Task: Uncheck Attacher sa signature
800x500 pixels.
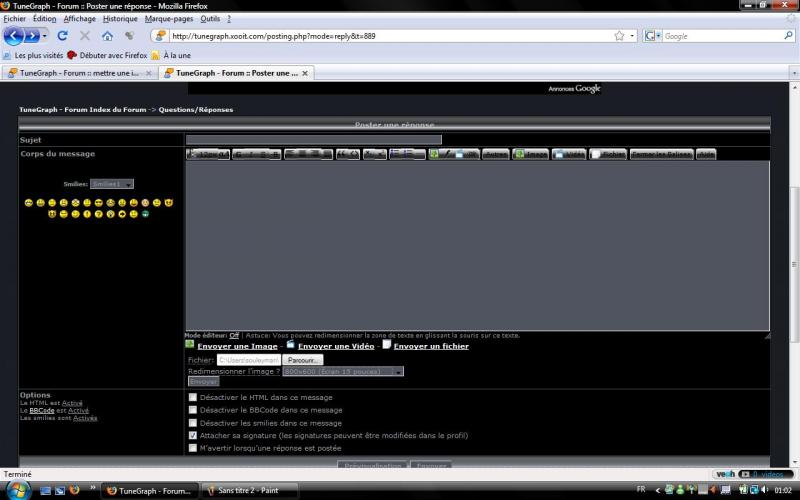Action: click(x=192, y=435)
